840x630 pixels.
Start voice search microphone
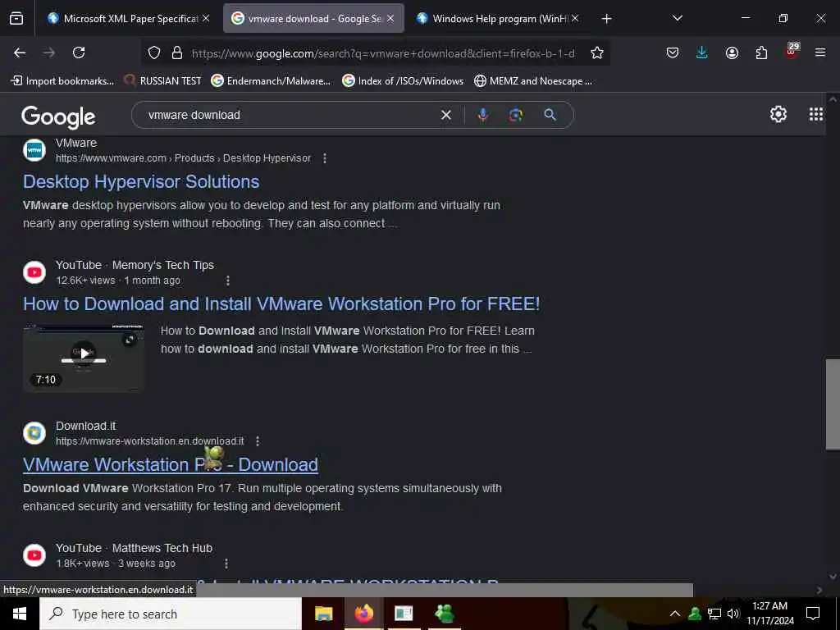pos(482,115)
